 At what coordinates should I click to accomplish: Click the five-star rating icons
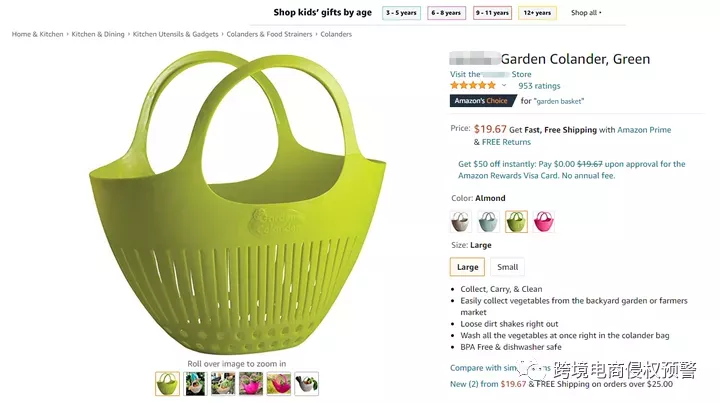coord(472,86)
